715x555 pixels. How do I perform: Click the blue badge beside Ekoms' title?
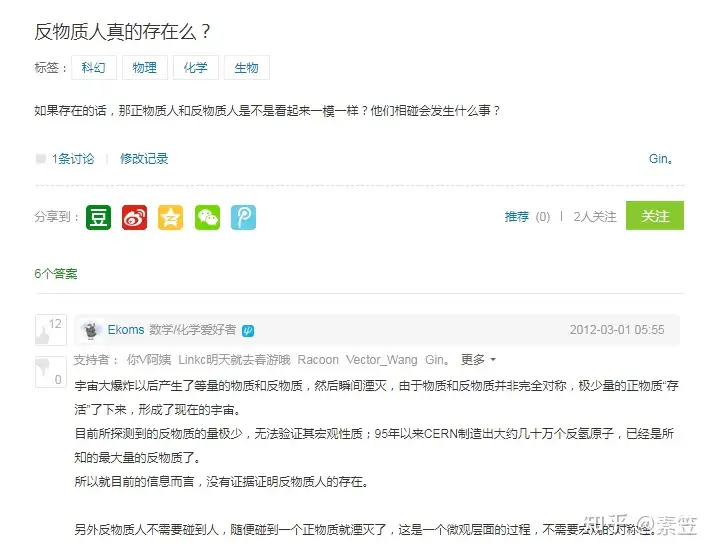(248, 331)
